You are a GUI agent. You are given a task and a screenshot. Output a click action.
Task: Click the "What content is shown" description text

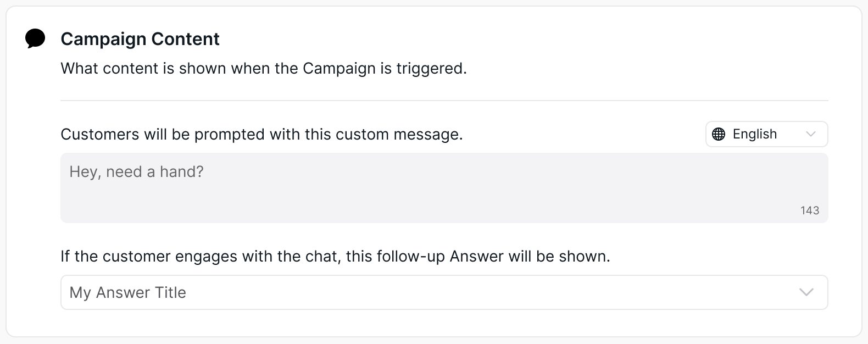click(264, 69)
